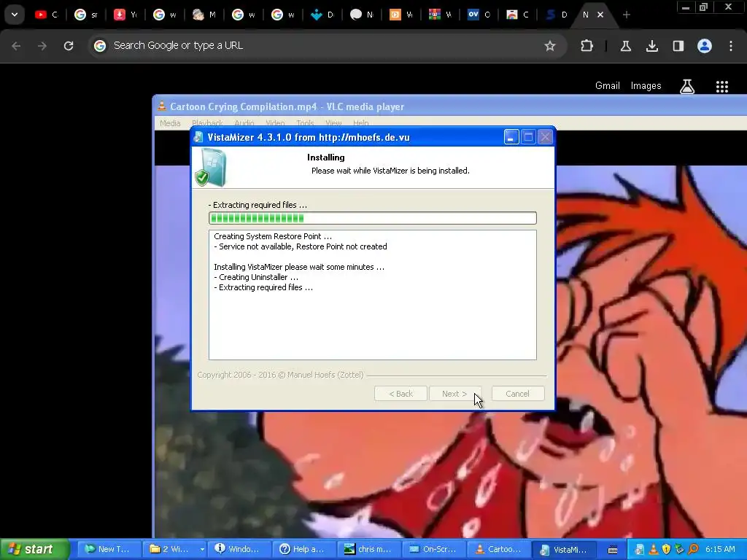Click the 6:15 AM clock
This screenshot has height=560, width=747.
pos(720,549)
